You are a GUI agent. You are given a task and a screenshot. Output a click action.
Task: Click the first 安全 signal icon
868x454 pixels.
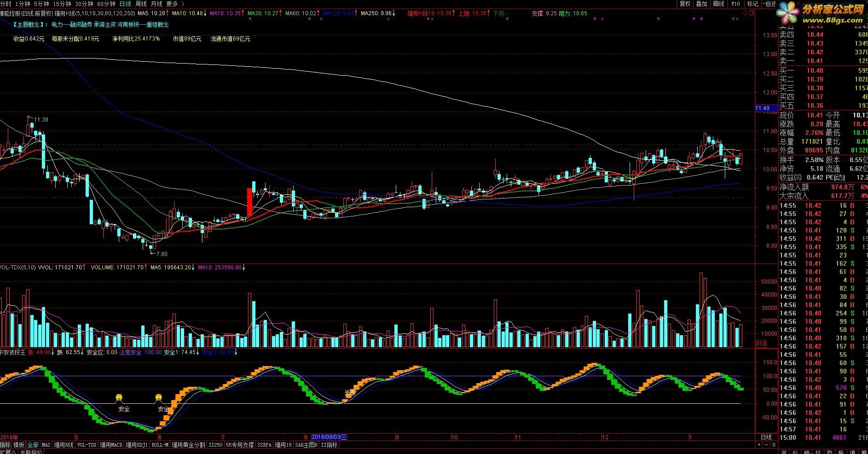[x=119, y=398]
